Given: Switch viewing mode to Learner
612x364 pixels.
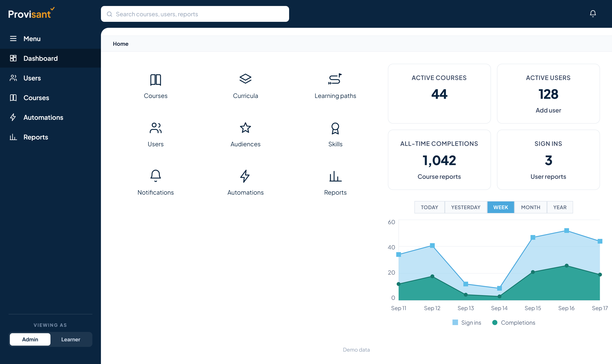Looking at the screenshot, I should [x=71, y=339].
